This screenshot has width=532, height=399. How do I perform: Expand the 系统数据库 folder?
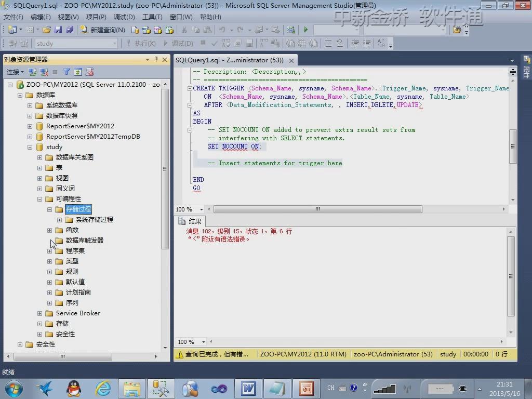[x=30, y=105]
